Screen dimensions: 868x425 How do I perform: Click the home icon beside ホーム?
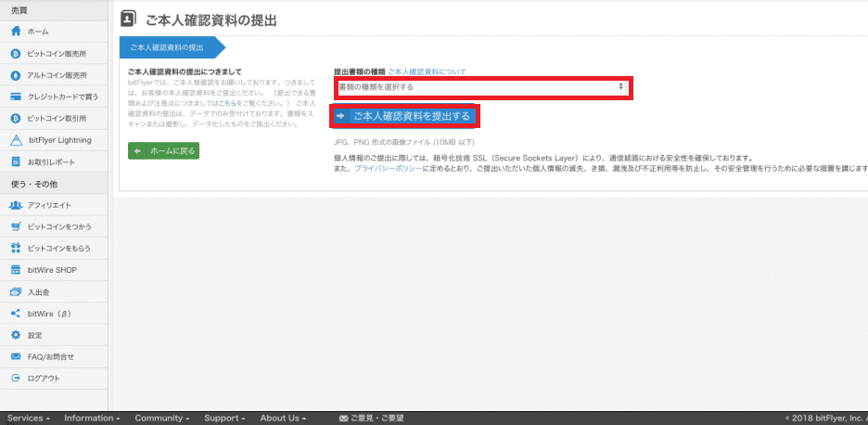point(16,32)
